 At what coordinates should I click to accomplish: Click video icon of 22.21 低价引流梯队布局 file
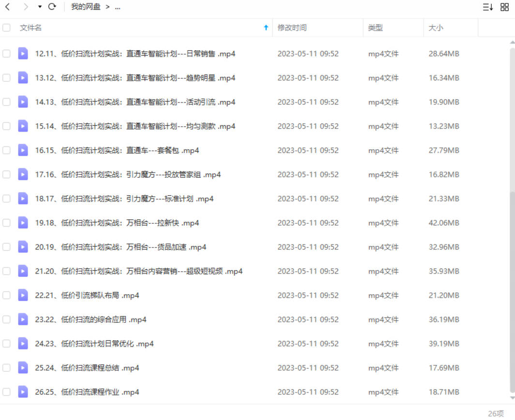tap(23, 295)
